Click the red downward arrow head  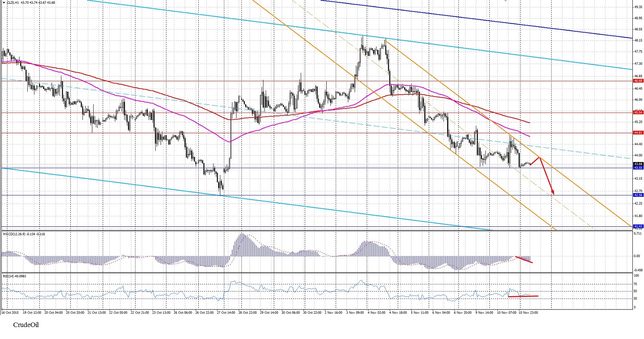552,192
